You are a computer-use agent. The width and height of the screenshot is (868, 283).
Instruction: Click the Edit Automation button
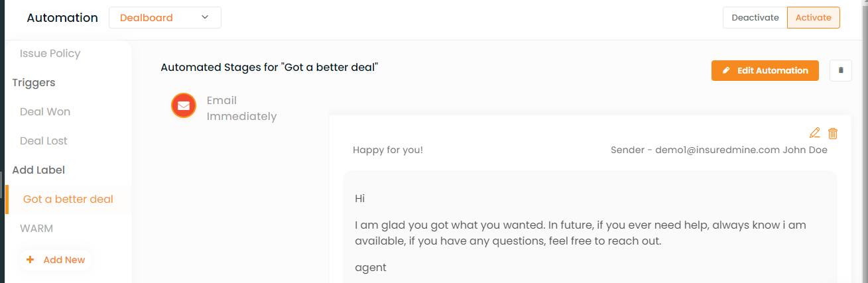[x=765, y=70]
